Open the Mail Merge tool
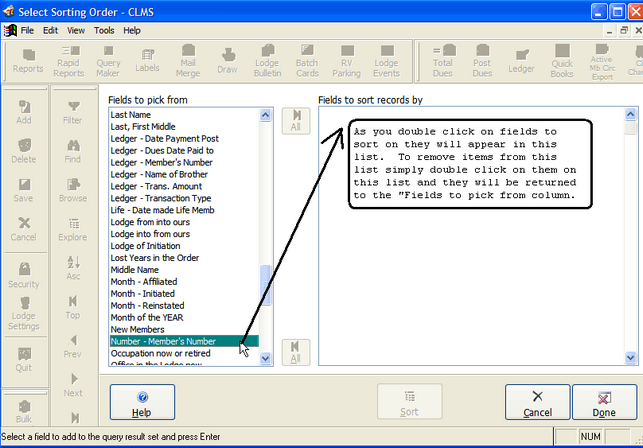 tap(187, 60)
